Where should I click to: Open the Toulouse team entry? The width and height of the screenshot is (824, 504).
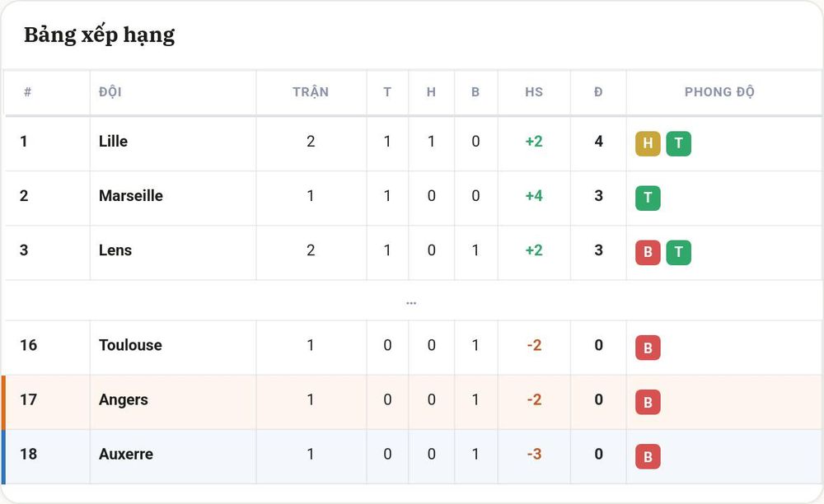coord(130,345)
